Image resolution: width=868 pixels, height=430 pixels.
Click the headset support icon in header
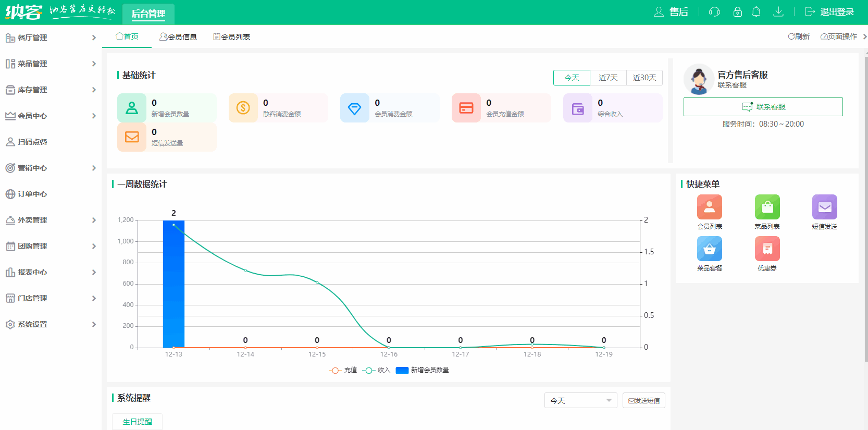click(x=714, y=11)
